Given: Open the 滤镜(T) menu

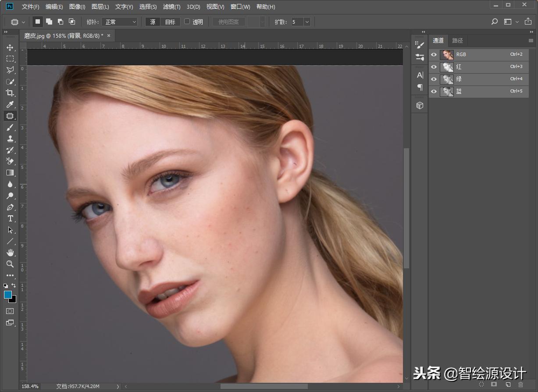Looking at the screenshot, I should [x=171, y=7].
